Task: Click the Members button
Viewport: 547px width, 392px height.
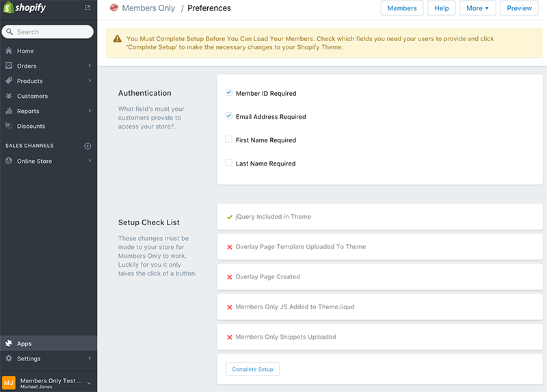Action: (x=402, y=8)
